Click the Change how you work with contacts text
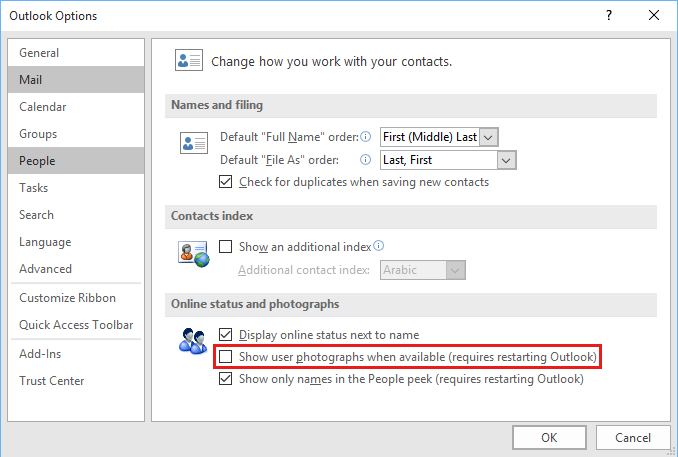 [x=332, y=61]
